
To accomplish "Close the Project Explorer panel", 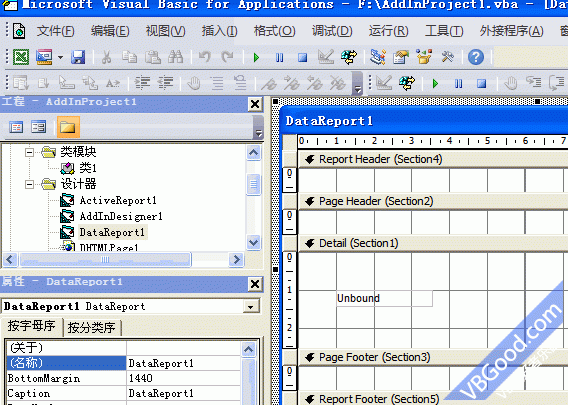I will click(x=255, y=104).
